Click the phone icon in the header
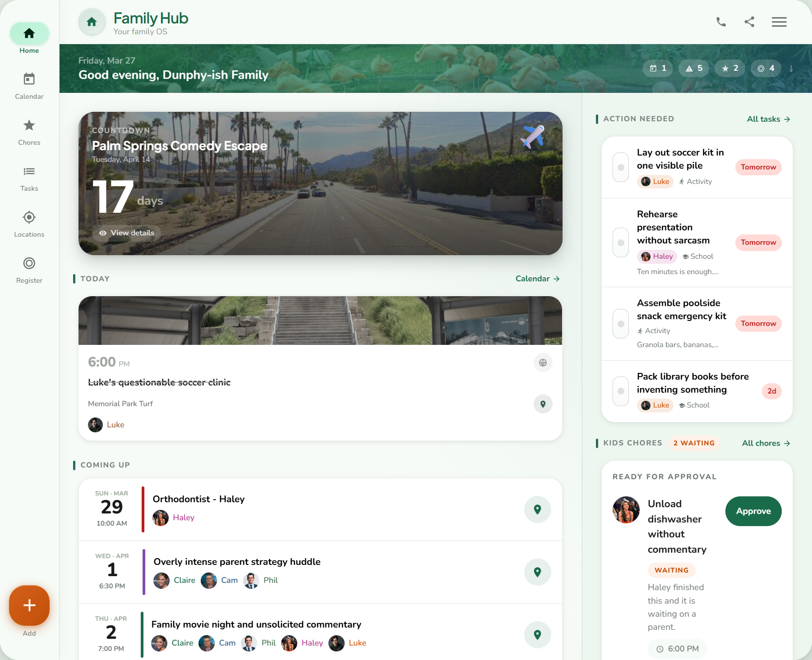Image resolution: width=812 pixels, height=660 pixels. pos(720,22)
